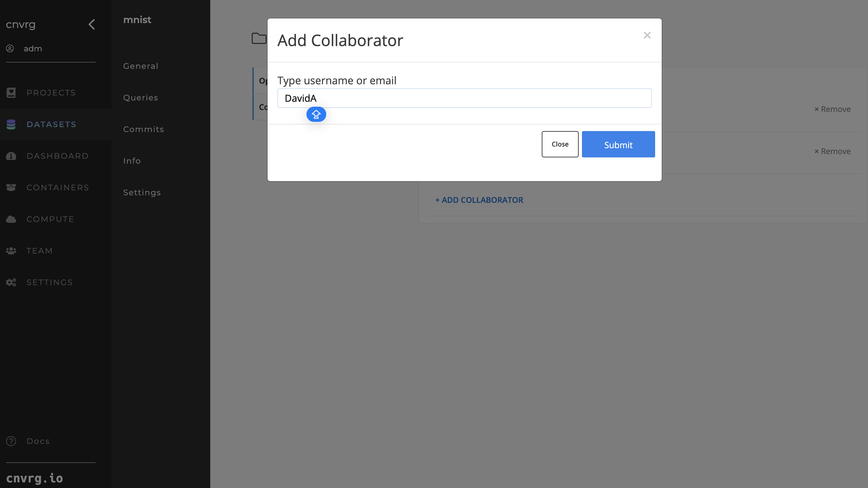Select the Queries tab in mnist
Viewport: 868px width, 488px height.
pos(140,97)
